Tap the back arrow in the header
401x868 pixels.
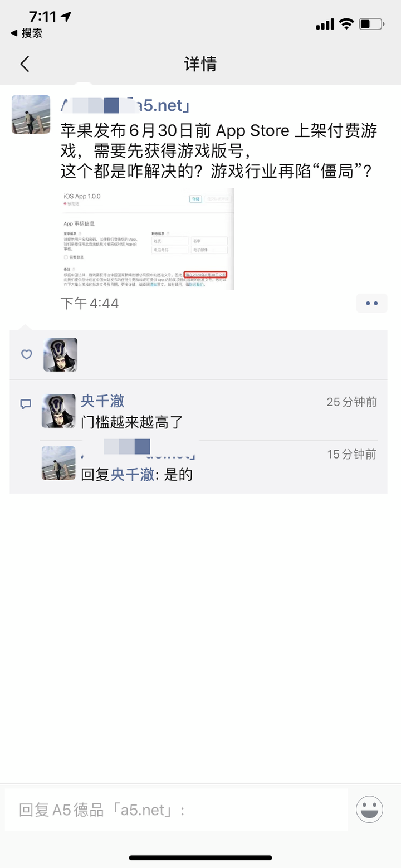click(25, 64)
